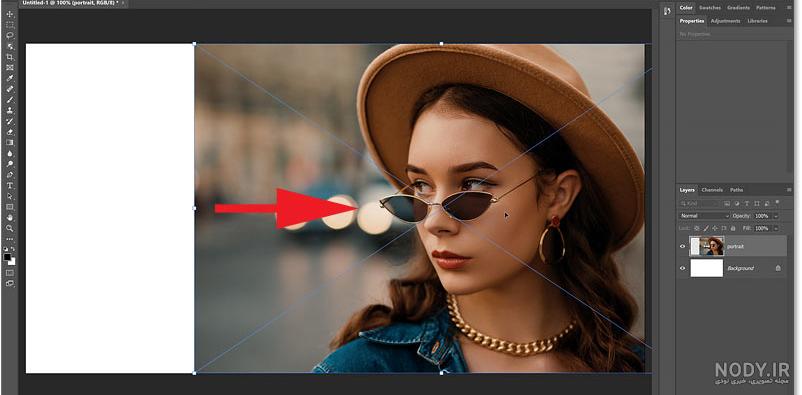Select the Horizontal Type tool
This screenshot has height=395, width=802.
[x=10, y=186]
